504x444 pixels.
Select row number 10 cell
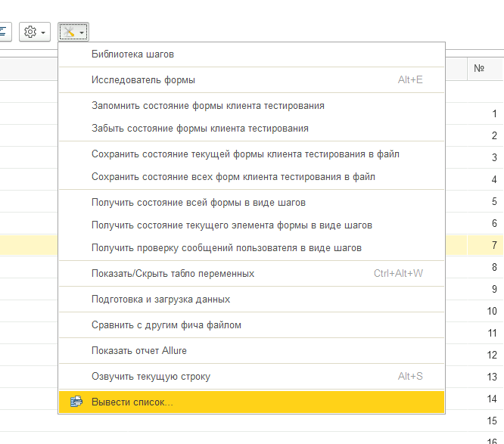point(485,311)
